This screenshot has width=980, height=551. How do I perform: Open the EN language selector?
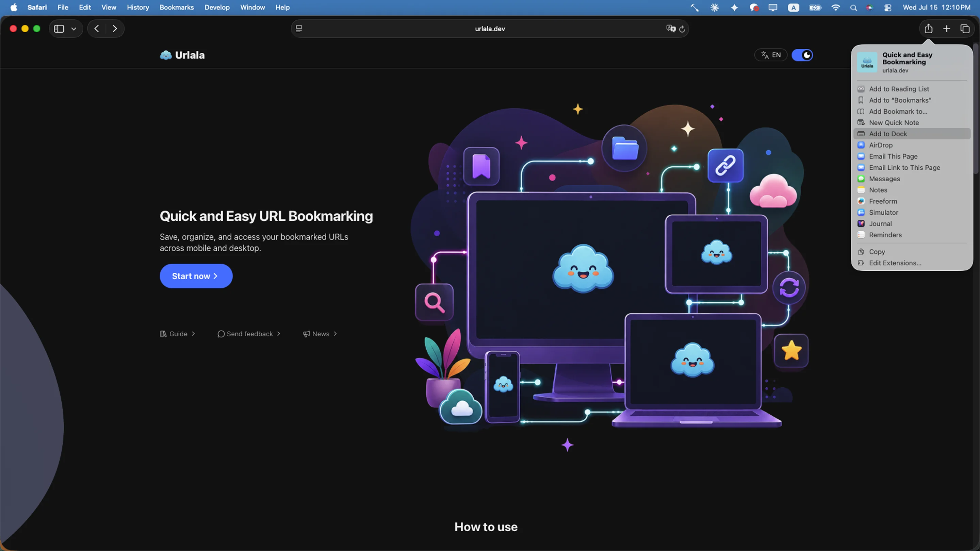[771, 55]
